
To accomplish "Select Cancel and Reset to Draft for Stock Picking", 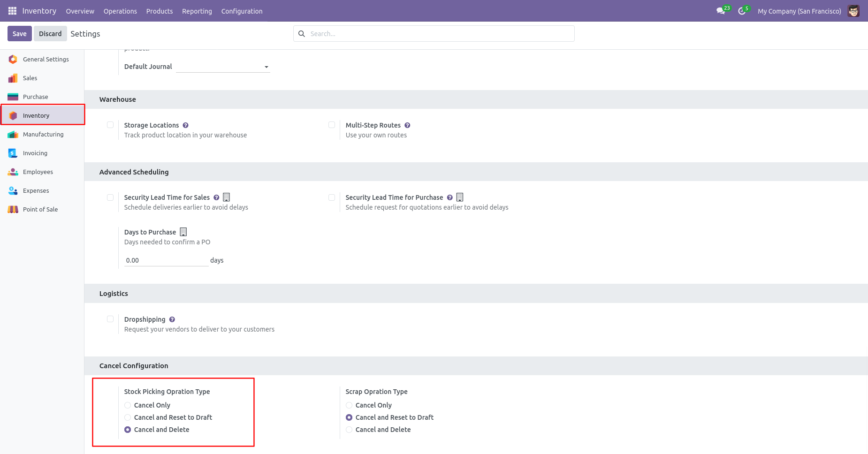I will point(128,417).
